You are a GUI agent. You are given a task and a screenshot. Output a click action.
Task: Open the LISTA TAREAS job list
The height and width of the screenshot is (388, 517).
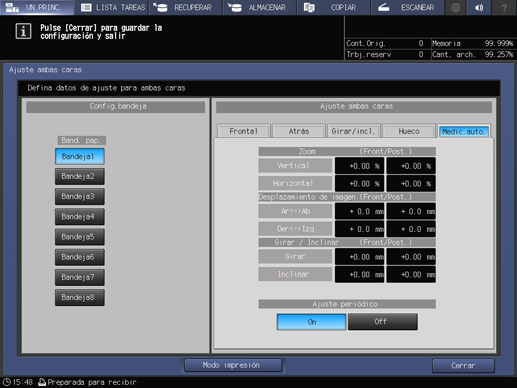(112, 7)
